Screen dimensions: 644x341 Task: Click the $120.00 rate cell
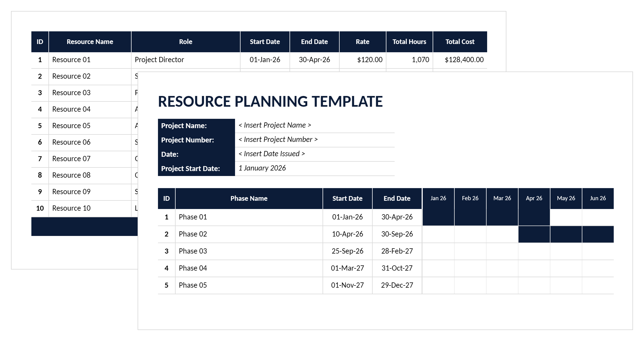pos(362,60)
